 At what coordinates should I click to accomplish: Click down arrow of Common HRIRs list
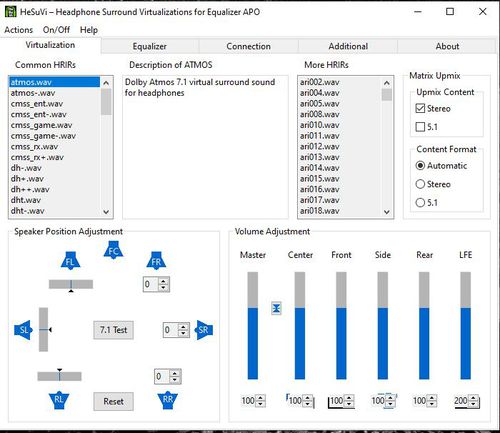[x=106, y=212]
